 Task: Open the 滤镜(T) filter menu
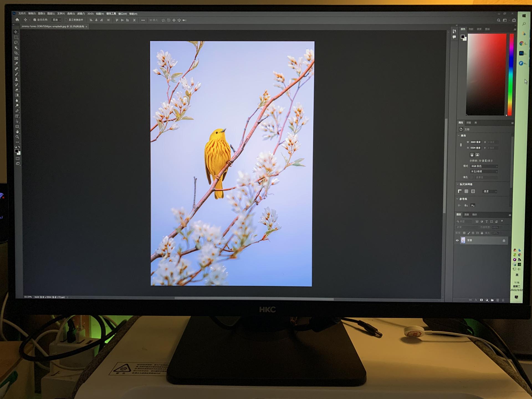tap(81, 14)
